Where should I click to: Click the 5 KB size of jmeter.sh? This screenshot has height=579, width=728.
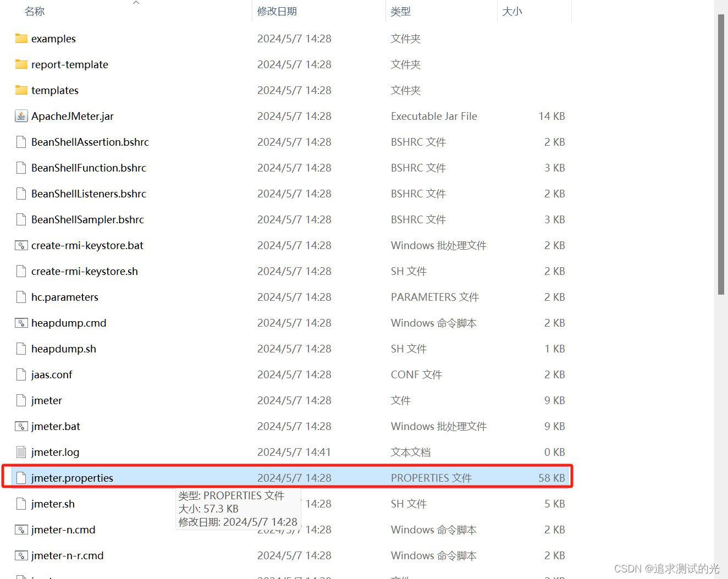[x=554, y=504]
